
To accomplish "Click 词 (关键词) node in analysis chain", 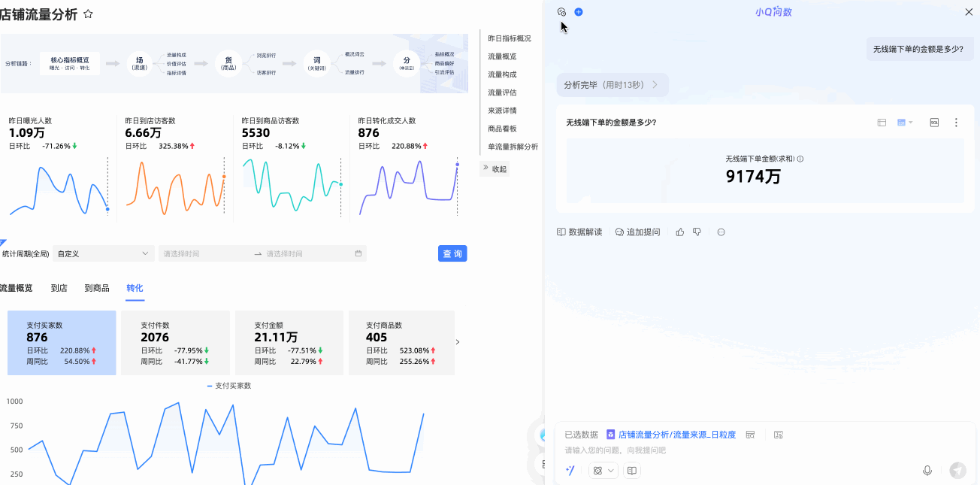I will point(317,63).
